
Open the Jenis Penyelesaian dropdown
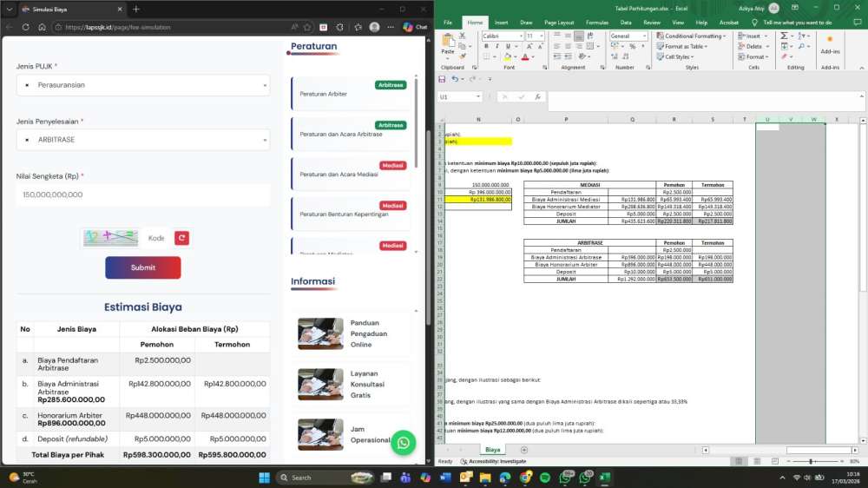(143, 140)
